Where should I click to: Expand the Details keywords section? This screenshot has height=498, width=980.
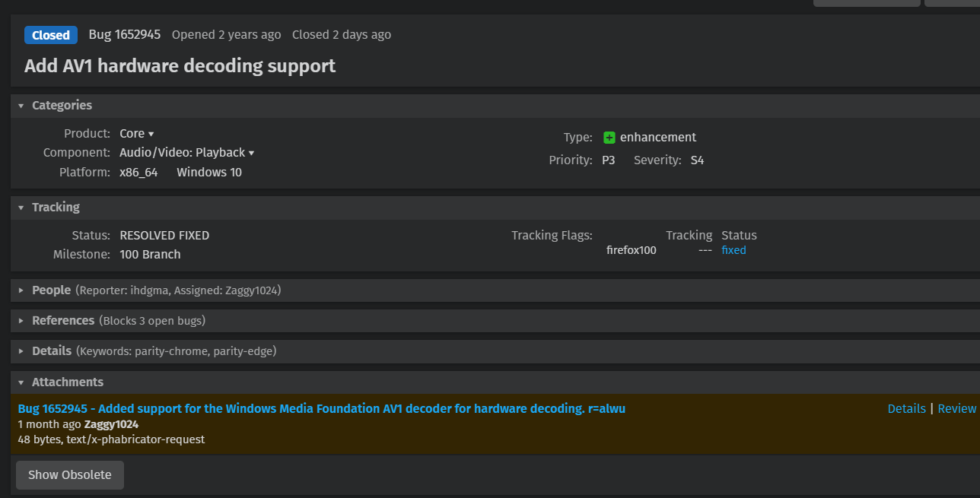point(21,351)
